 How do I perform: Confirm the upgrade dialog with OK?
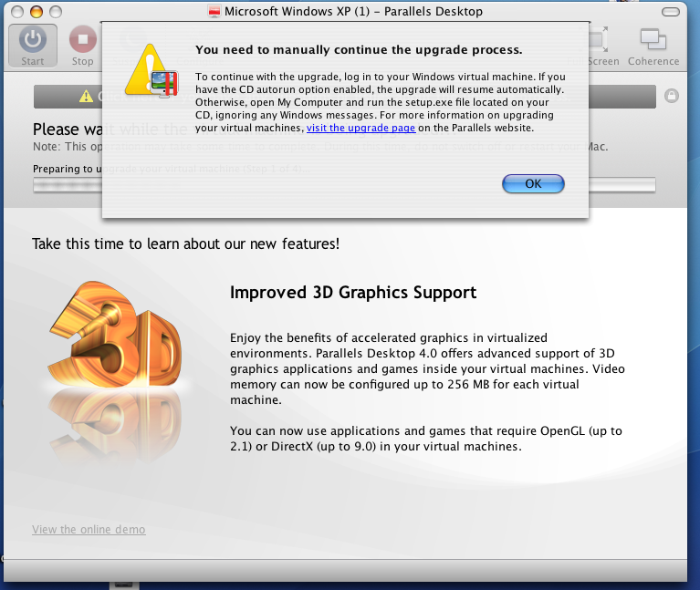click(533, 183)
